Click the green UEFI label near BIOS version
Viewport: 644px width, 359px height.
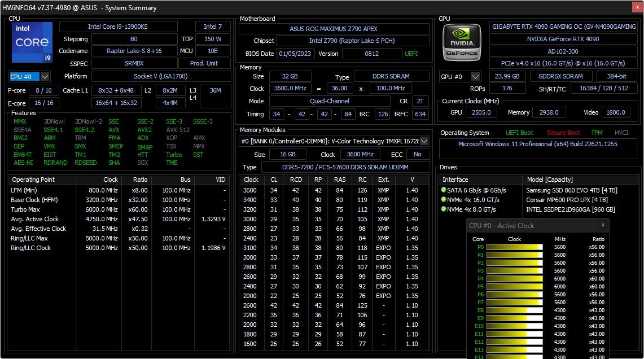click(411, 54)
